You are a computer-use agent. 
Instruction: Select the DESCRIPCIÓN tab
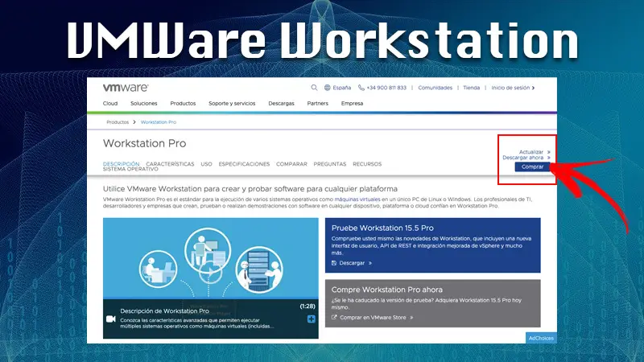coord(122,164)
